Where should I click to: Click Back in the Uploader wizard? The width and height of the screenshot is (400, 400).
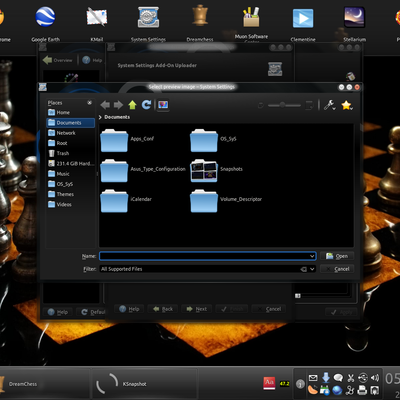[163, 309]
